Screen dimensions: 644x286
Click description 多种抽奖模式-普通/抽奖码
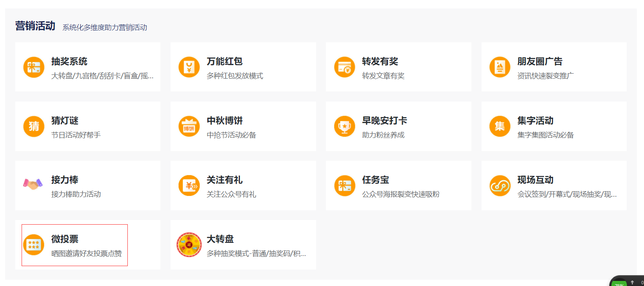coord(256,254)
